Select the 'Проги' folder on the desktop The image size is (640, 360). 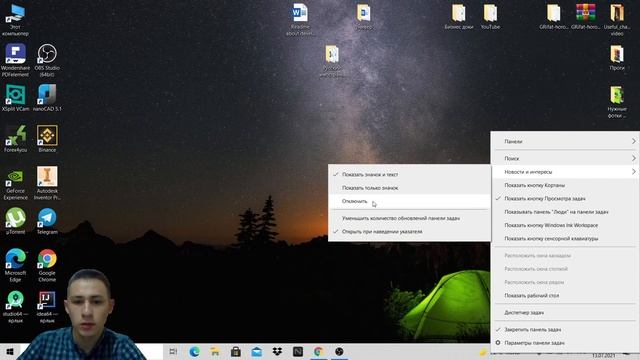pyautogui.click(x=617, y=58)
